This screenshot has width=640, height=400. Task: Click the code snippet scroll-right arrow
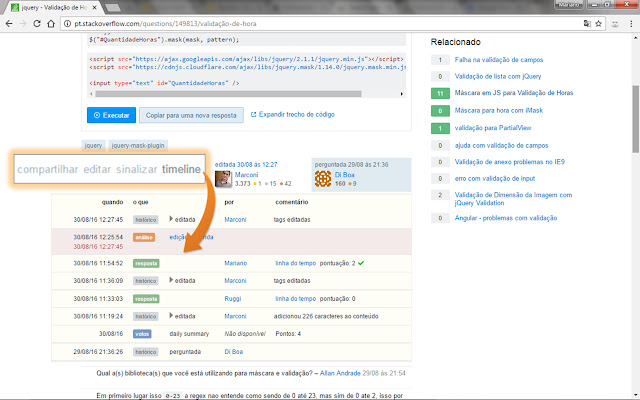(x=402, y=94)
